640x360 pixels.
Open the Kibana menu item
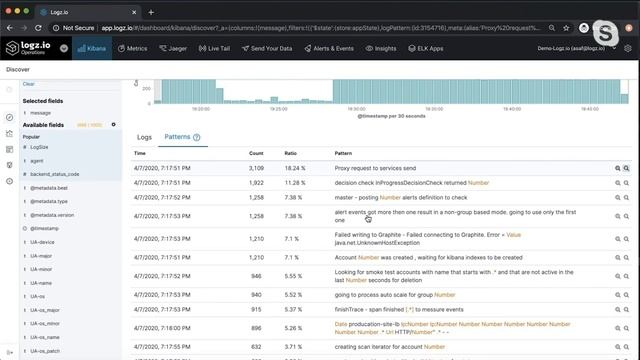(92, 48)
